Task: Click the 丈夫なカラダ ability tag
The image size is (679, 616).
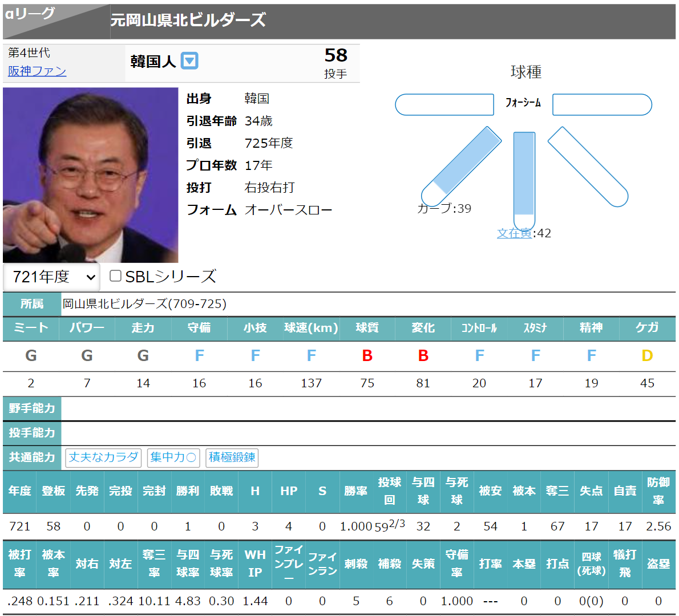Action: pos(104,457)
